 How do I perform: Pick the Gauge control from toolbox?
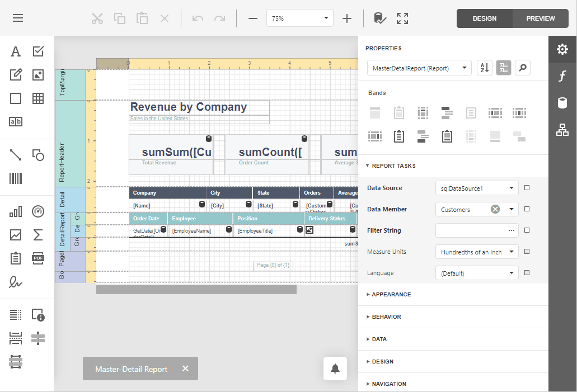[38, 211]
